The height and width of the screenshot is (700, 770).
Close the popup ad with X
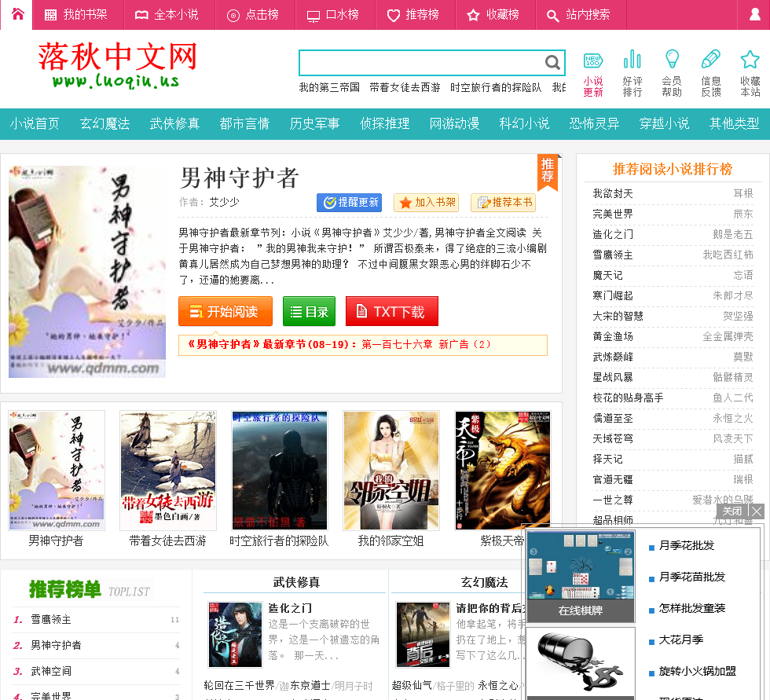click(x=757, y=511)
